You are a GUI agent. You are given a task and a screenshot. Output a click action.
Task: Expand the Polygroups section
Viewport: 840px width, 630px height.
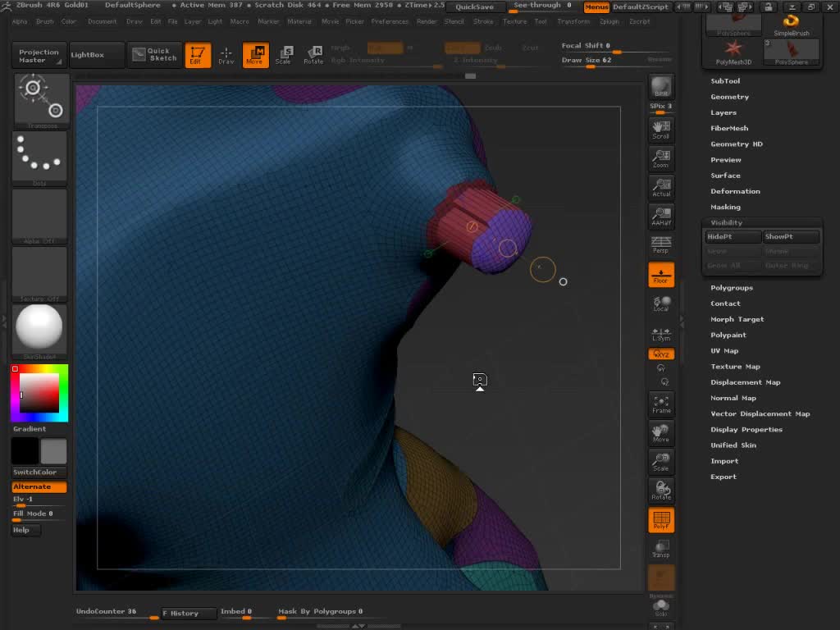pos(732,288)
